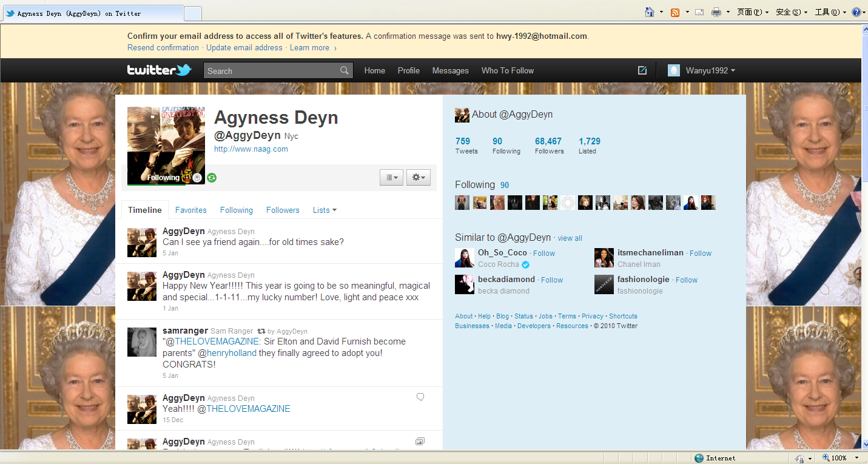The width and height of the screenshot is (868, 464).
Task: Click the Update email address link
Action: (244, 47)
